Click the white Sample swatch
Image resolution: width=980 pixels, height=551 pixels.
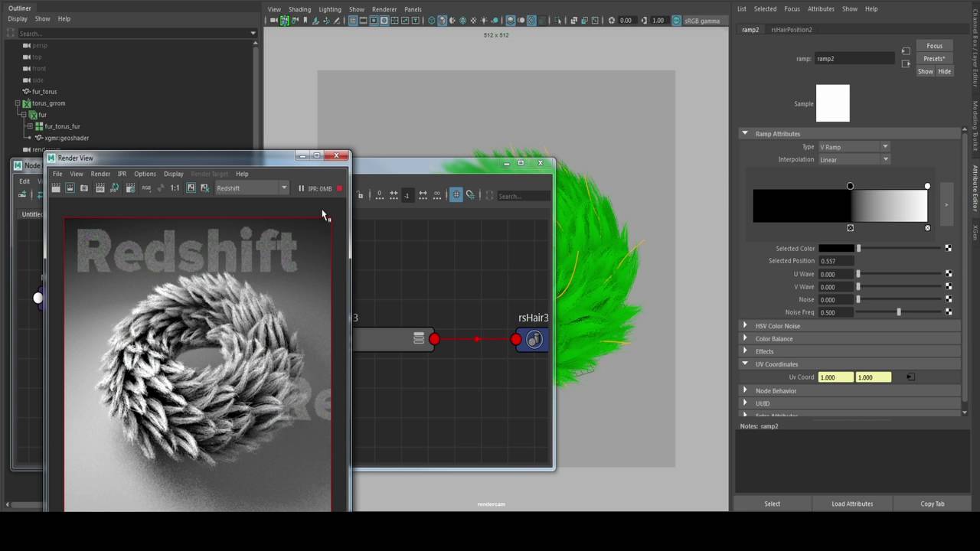pos(832,103)
